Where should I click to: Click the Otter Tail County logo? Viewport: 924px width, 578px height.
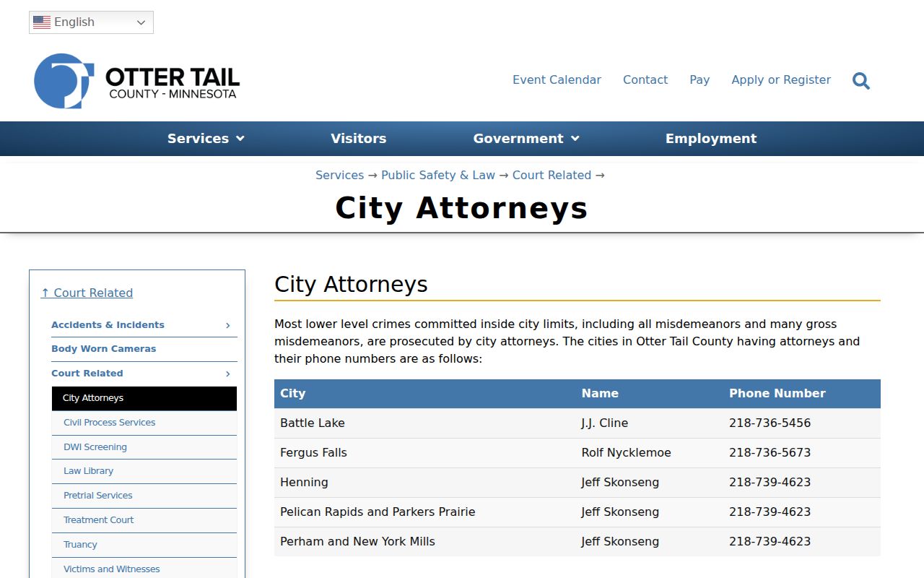point(136,81)
